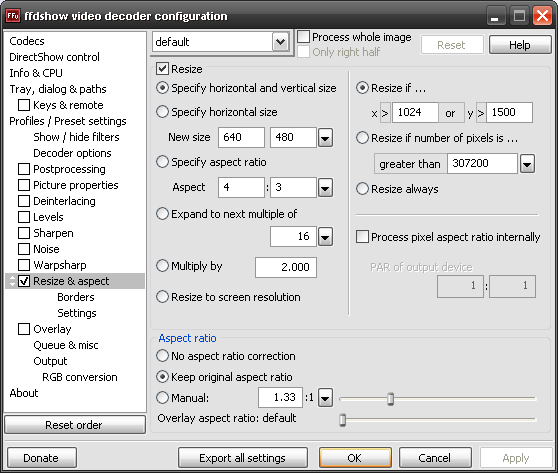Select Manual aspect ratio radio
The image size is (558, 473).
(162, 398)
